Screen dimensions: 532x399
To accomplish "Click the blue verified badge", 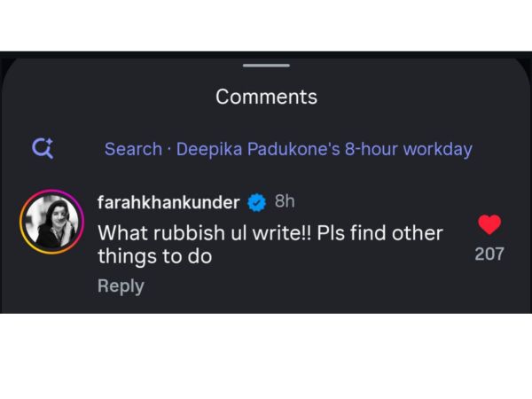I will click(257, 203).
